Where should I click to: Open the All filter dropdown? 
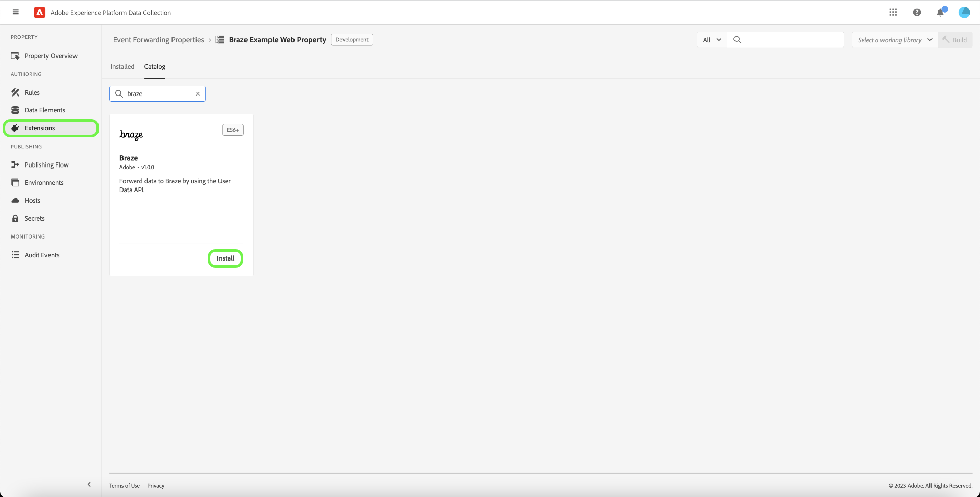712,40
